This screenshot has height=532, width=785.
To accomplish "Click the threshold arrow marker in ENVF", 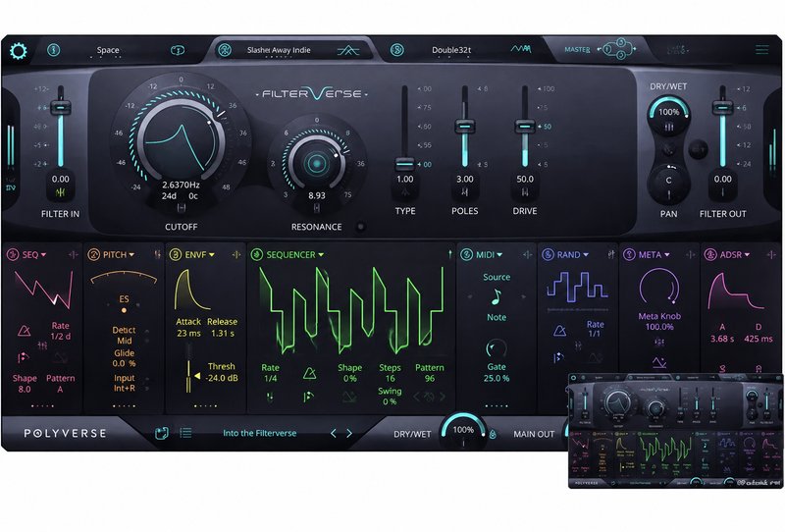I will [x=197, y=375].
